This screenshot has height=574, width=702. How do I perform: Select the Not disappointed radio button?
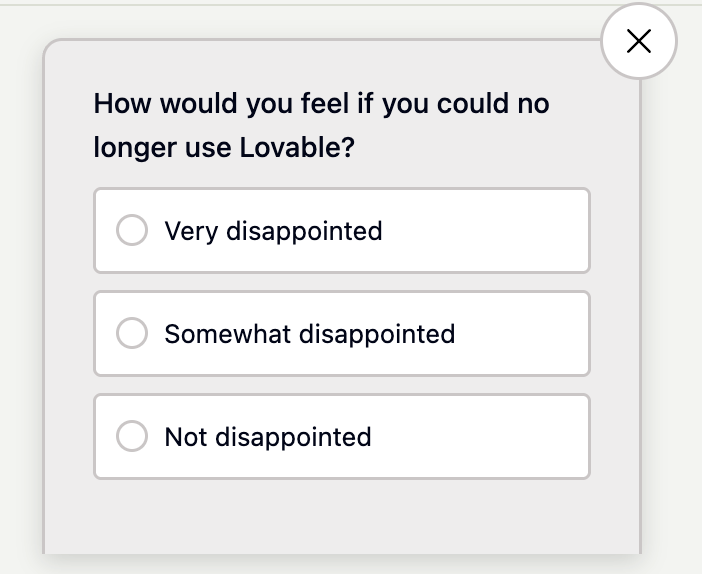pos(132,437)
